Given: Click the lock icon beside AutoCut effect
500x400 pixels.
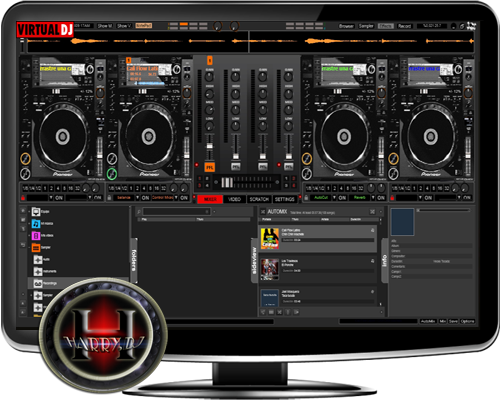Looking at the screenshot, I should pos(306,198).
